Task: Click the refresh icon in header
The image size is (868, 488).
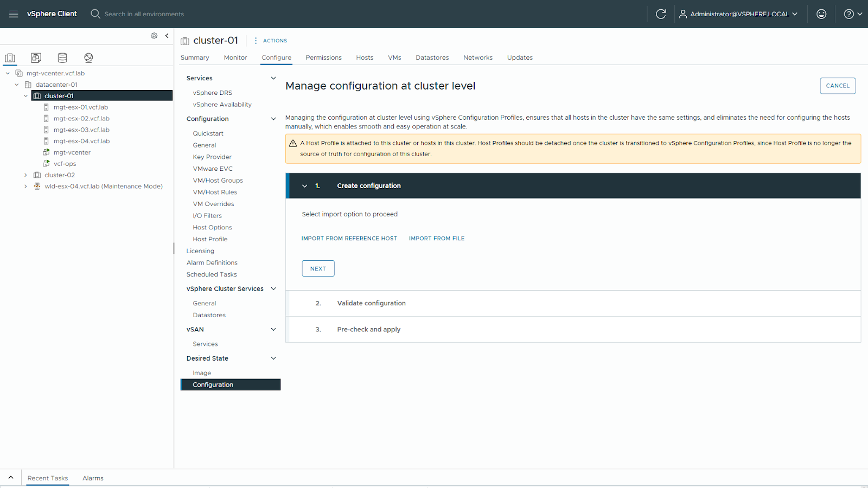Action: (x=660, y=14)
